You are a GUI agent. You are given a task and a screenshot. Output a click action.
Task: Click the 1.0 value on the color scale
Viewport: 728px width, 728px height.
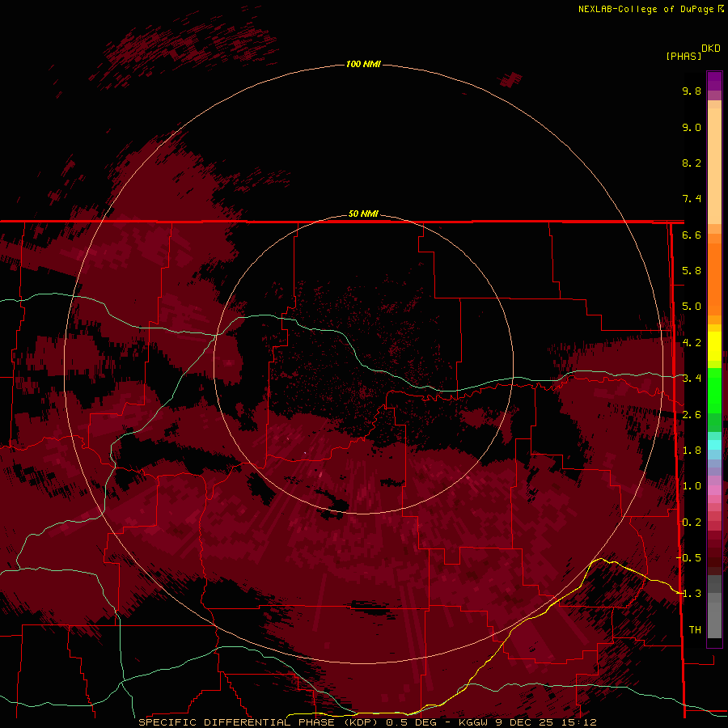(692, 487)
